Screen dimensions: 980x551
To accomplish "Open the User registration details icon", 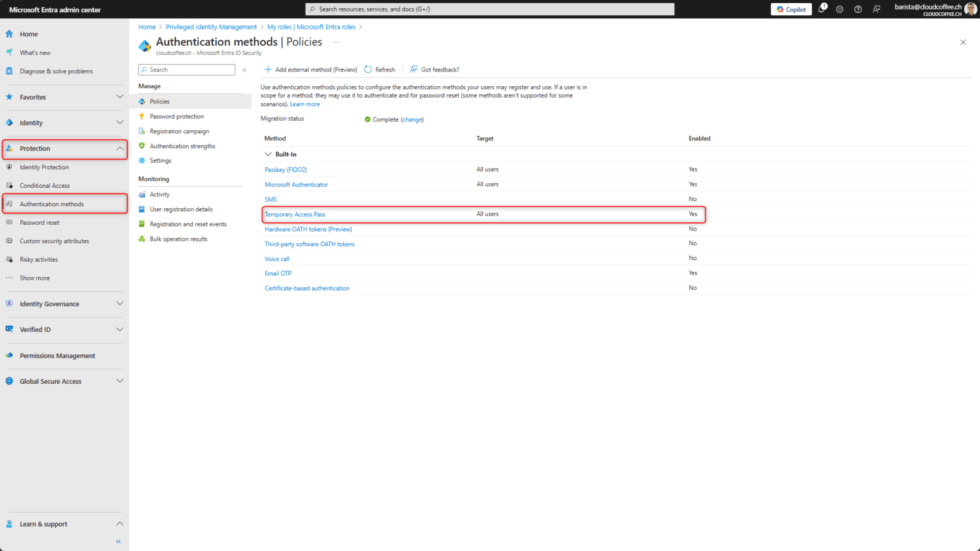I will [x=142, y=209].
